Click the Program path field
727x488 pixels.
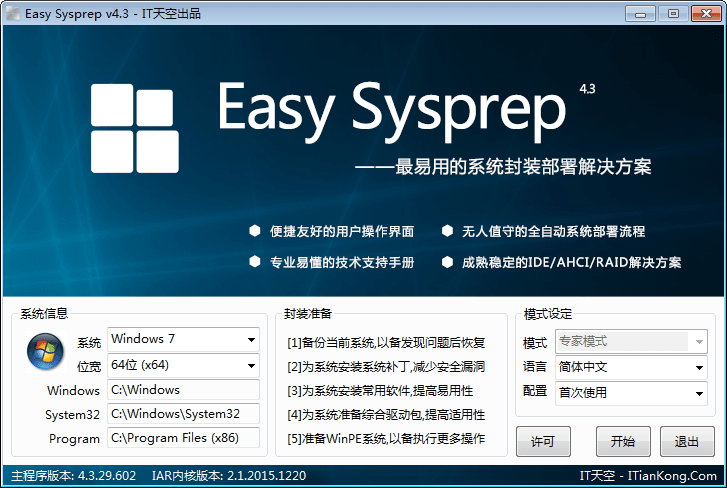tap(183, 438)
